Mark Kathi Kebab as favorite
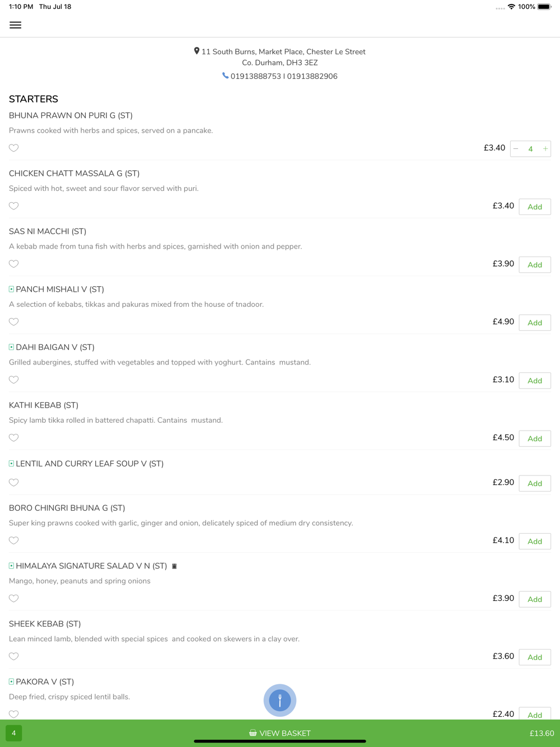The height and width of the screenshot is (747, 560). [x=14, y=438]
